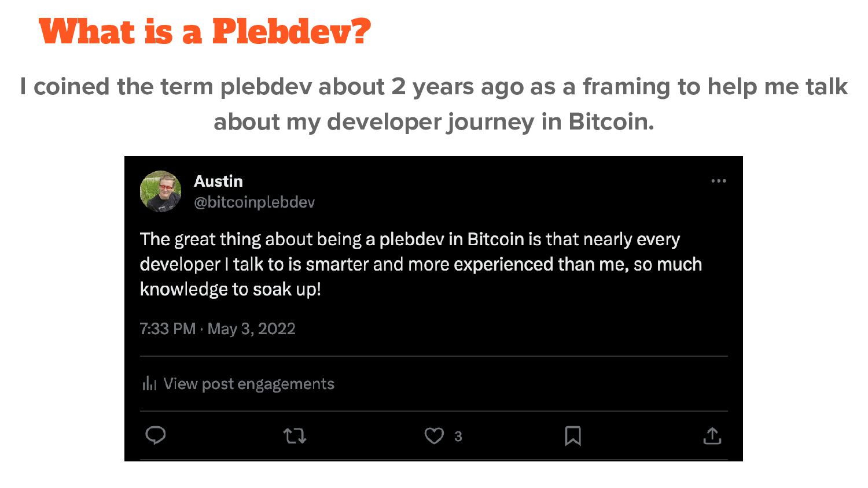
Task: Click the display name Austin
Action: [x=218, y=181]
